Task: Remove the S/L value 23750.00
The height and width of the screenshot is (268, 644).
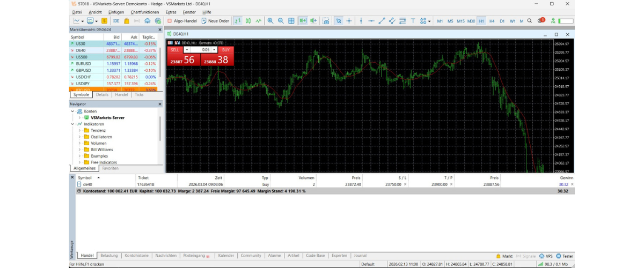Action: tap(405, 184)
